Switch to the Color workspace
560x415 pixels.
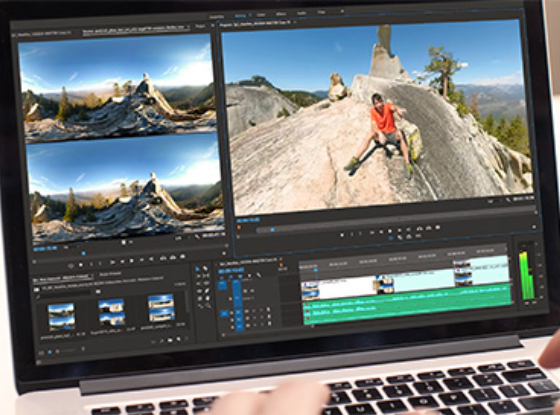tap(261, 15)
